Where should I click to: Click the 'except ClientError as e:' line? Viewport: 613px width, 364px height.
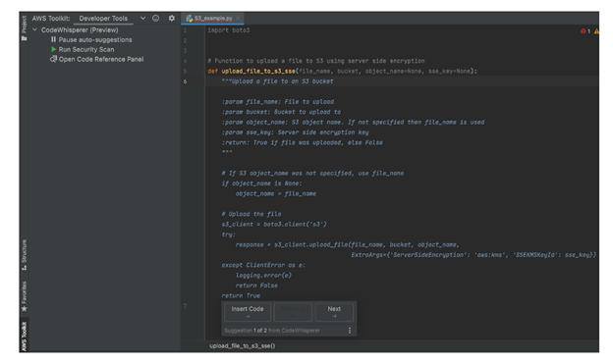(x=263, y=265)
